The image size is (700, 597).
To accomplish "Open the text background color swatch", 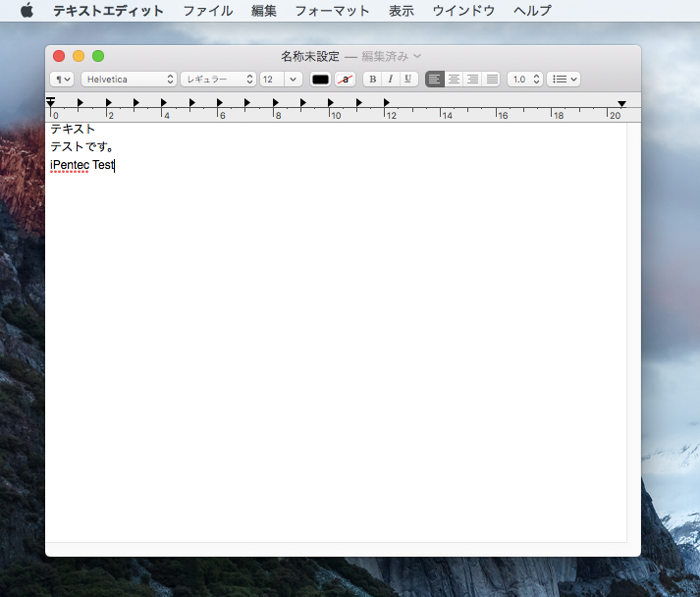I will tap(345, 79).
